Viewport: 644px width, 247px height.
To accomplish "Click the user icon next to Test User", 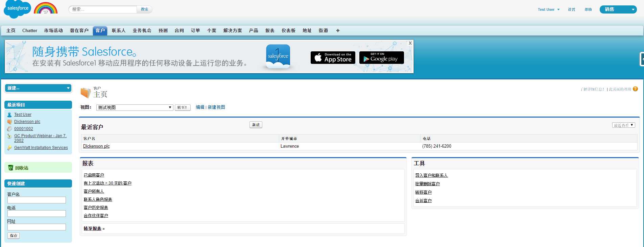I will [x=9, y=115].
